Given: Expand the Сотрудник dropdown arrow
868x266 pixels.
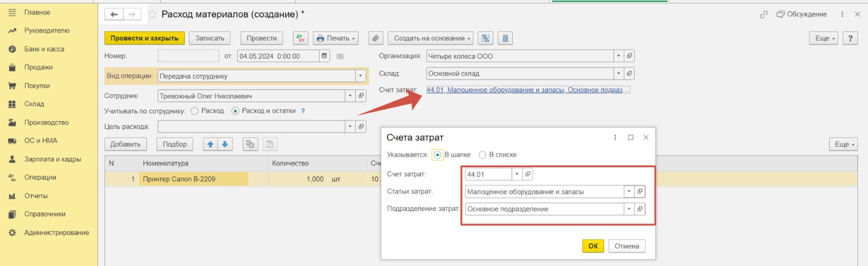Looking at the screenshot, I should tap(350, 96).
